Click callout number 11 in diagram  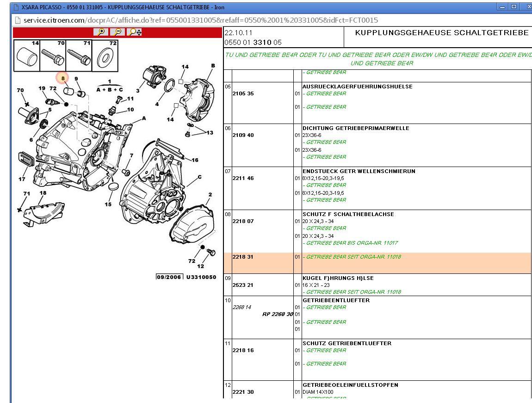tap(130, 99)
